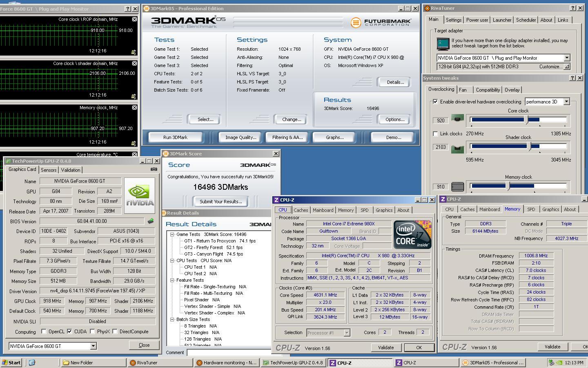The width and height of the screenshot is (588, 368).
Task: Collapse the CPU Tests tree node
Action: 172,260
